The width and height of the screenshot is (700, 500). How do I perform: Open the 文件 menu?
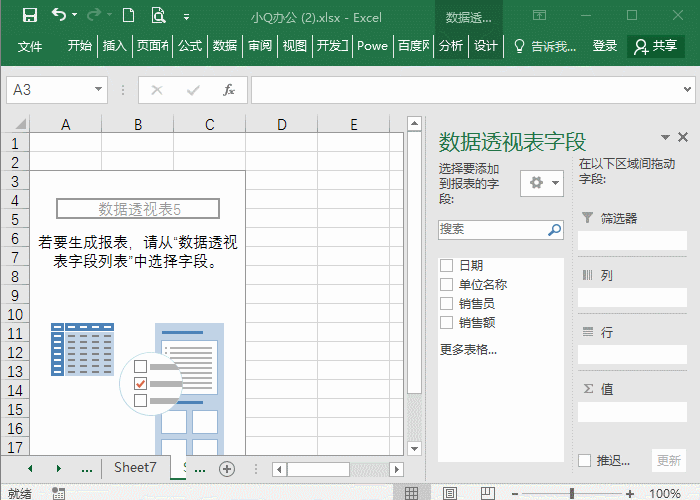click(29, 46)
